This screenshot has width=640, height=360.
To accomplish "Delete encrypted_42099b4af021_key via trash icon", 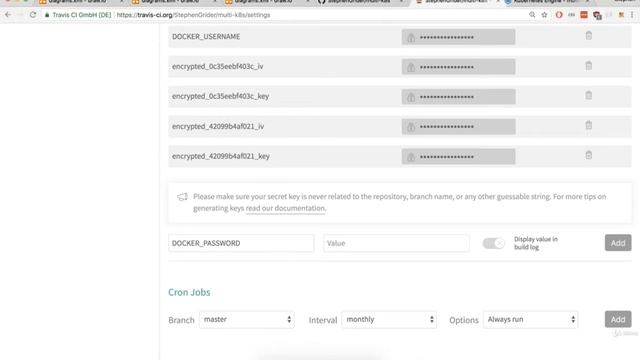I will [589, 155].
